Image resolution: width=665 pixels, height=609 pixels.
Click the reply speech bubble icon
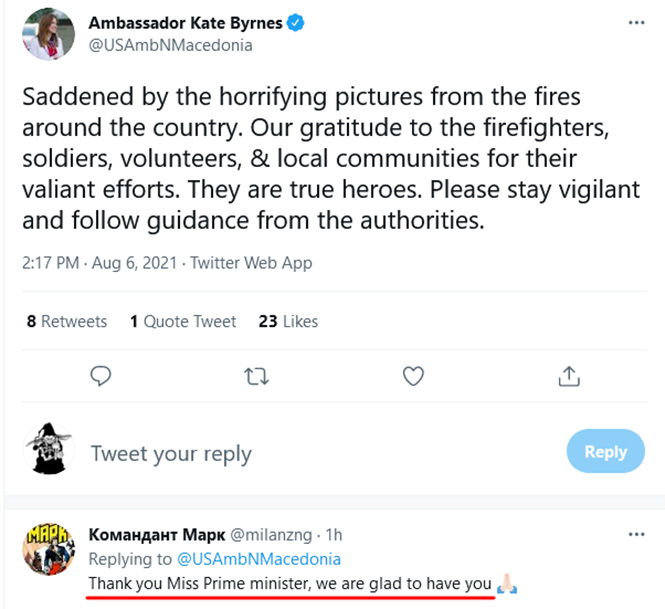[100, 376]
